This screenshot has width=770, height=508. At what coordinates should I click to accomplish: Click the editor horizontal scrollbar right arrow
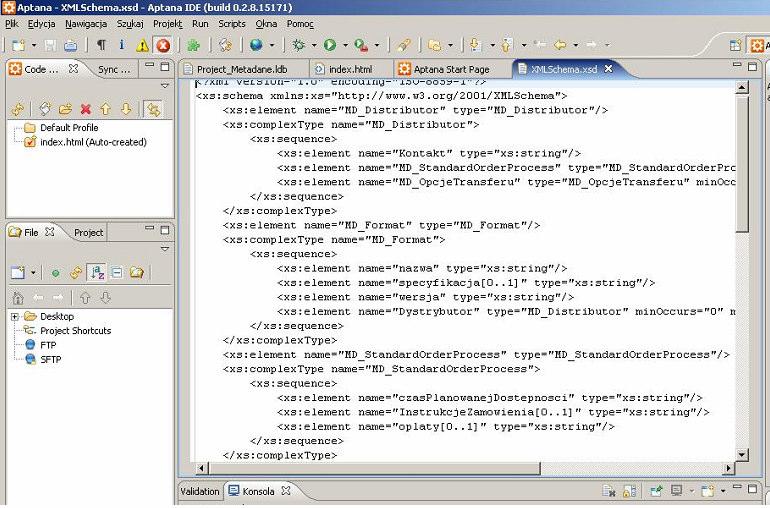tap(729, 468)
